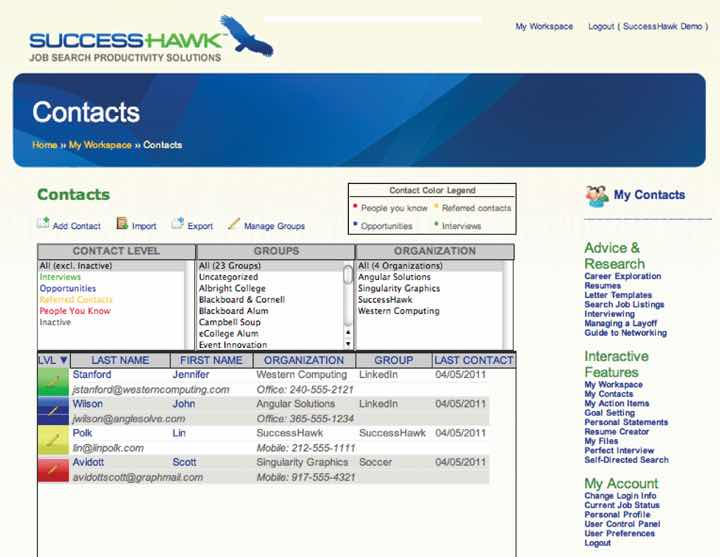The height and width of the screenshot is (557, 720).
Task: Select Western Computing in the Organization list
Action: 398,311
